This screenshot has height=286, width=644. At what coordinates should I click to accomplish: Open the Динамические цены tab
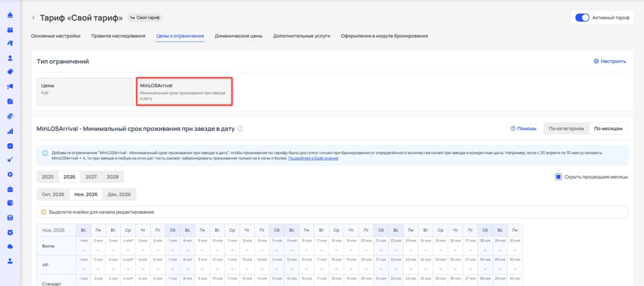(238, 36)
